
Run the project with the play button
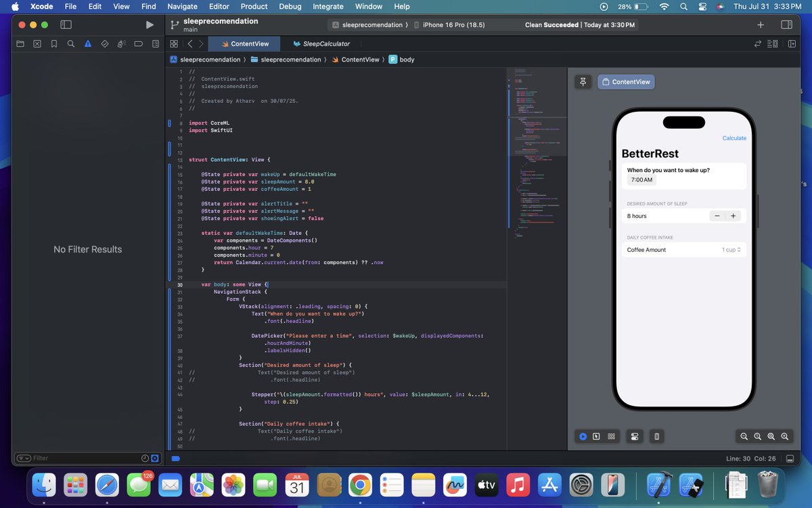pyautogui.click(x=150, y=25)
